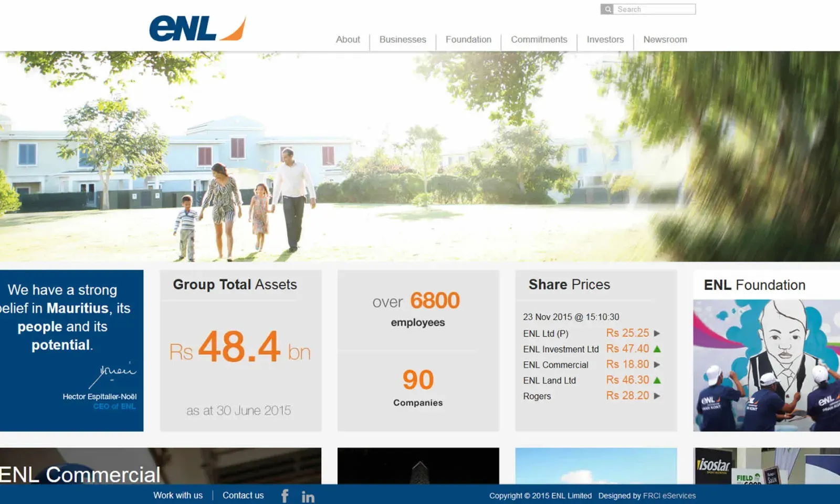
Task: Follow the FRCI eServices link
Action: pos(669,496)
